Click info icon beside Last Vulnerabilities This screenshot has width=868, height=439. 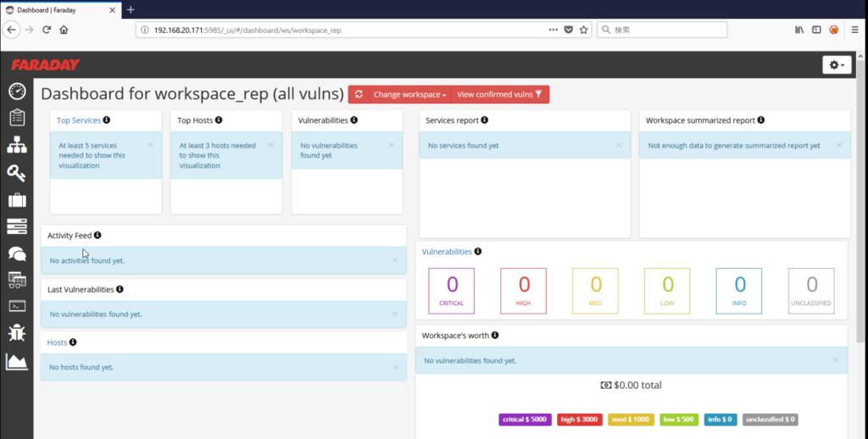click(120, 289)
